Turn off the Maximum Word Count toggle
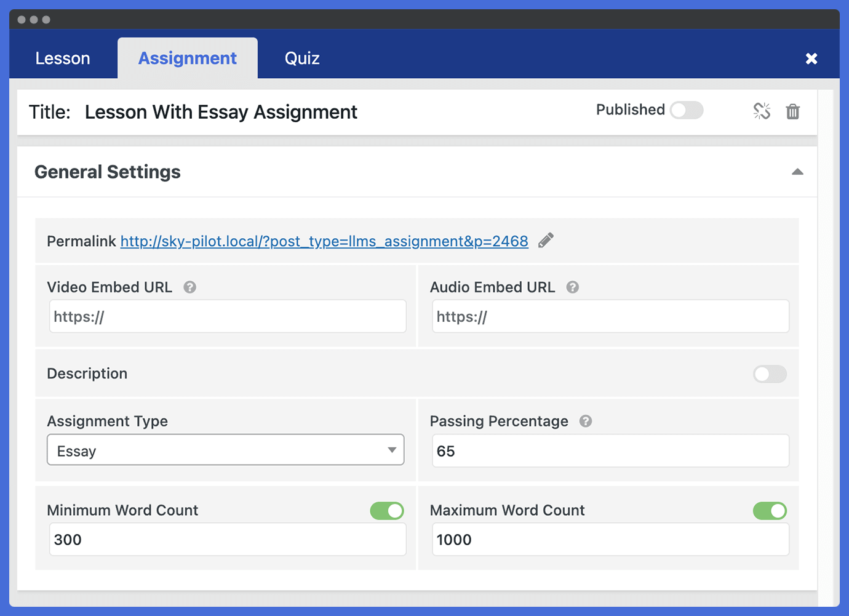This screenshot has height=616, width=849. click(770, 511)
